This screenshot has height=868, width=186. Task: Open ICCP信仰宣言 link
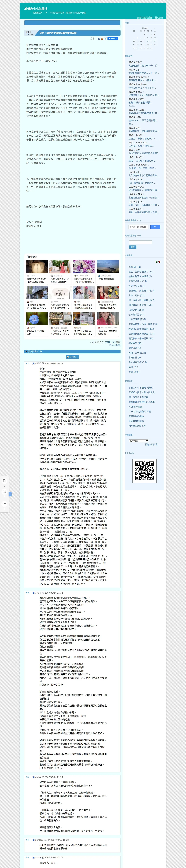[x=135, y=407]
